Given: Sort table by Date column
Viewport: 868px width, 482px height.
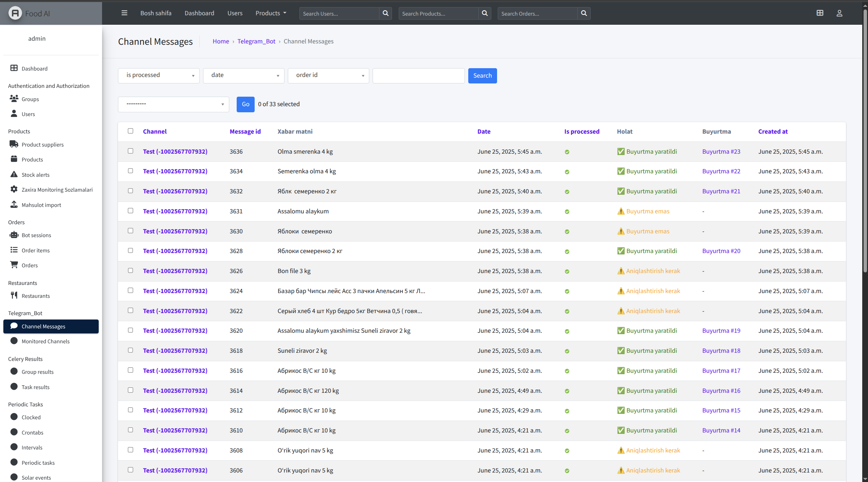Looking at the screenshot, I should click(484, 131).
